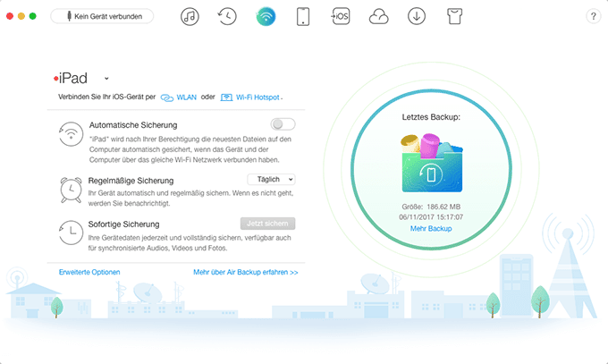Open Erweiterte Optionen link
608x364 pixels.
[89, 272]
